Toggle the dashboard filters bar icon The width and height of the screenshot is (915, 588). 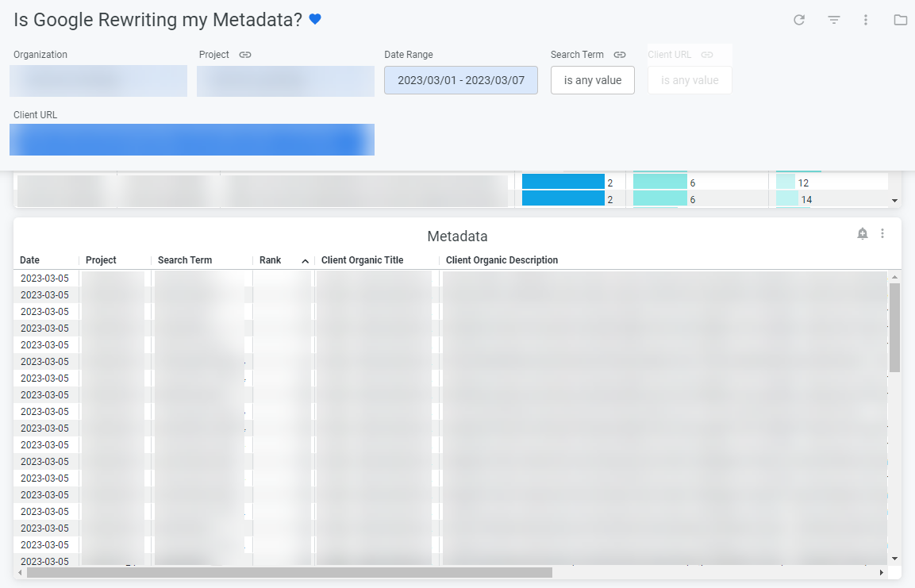[x=834, y=20]
